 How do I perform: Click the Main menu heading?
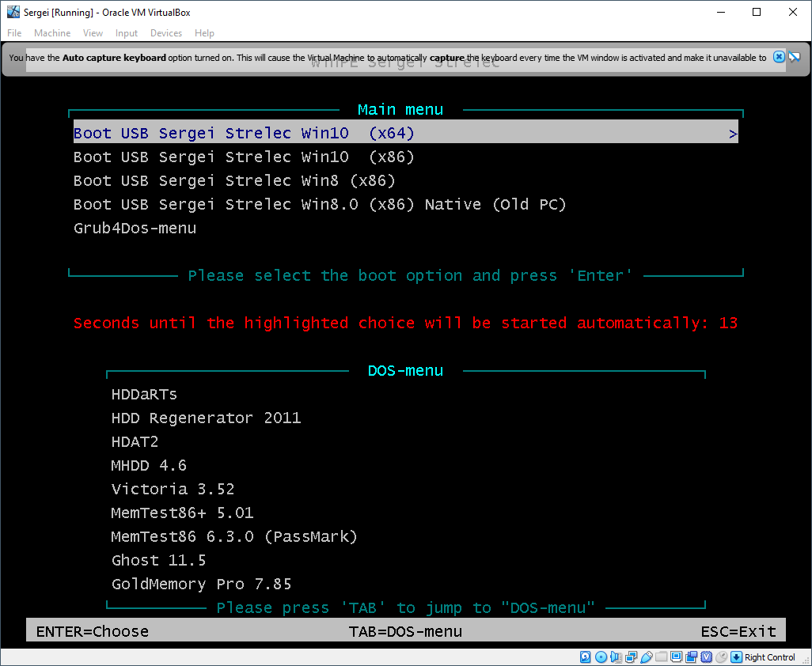coord(400,110)
